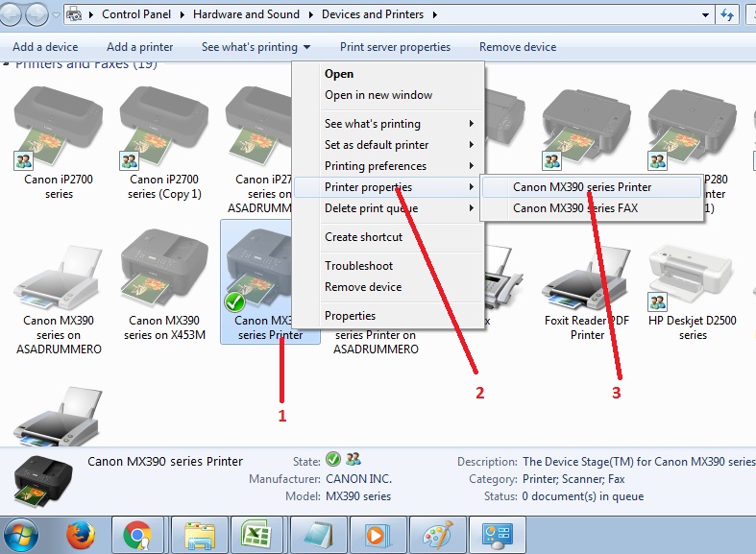Open the Notepad taskbar icon

point(318,535)
